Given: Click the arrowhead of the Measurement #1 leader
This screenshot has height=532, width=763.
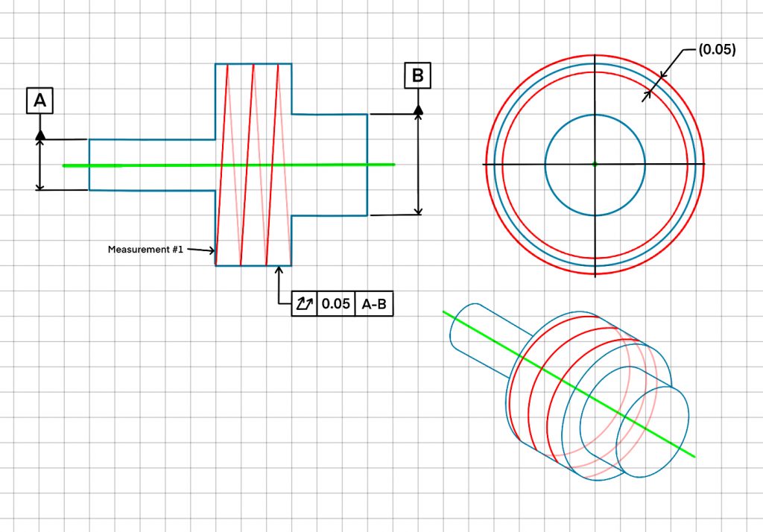Looking at the screenshot, I should (212, 253).
